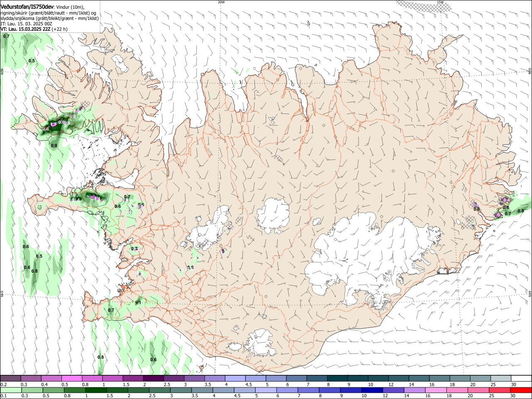Click the 1.1 precipitation value on the map

coord(138,303)
